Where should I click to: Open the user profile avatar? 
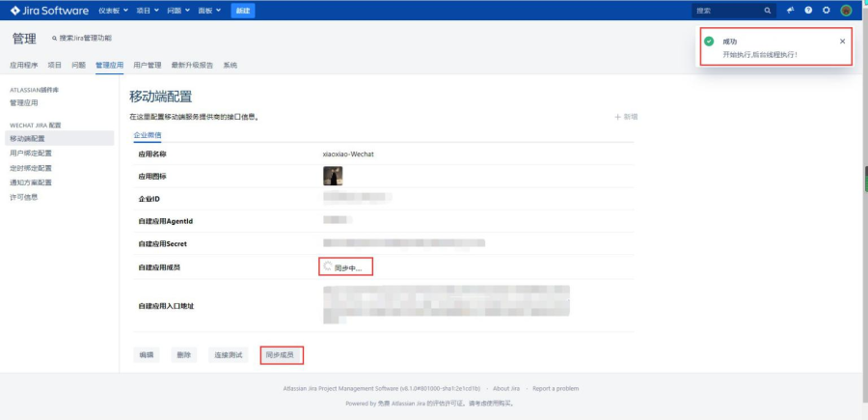tap(846, 11)
